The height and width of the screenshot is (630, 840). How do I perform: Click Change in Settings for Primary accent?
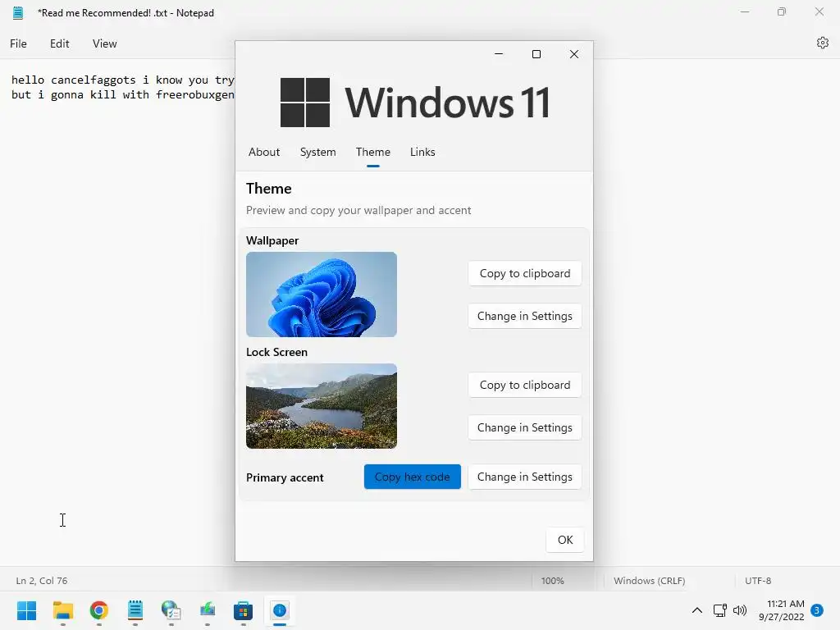tap(525, 477)
